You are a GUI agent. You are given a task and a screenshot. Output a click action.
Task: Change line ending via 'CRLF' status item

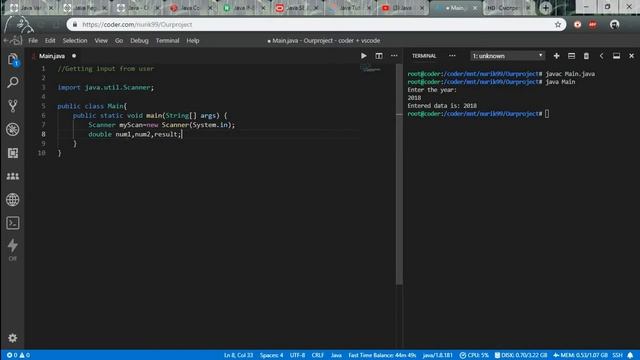click(318, 355)
